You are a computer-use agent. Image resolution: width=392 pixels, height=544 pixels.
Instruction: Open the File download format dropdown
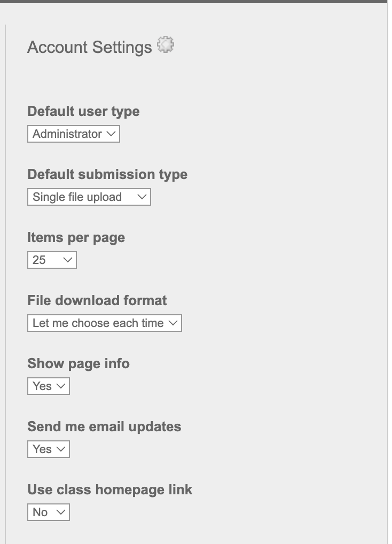(x=104, y=323)
